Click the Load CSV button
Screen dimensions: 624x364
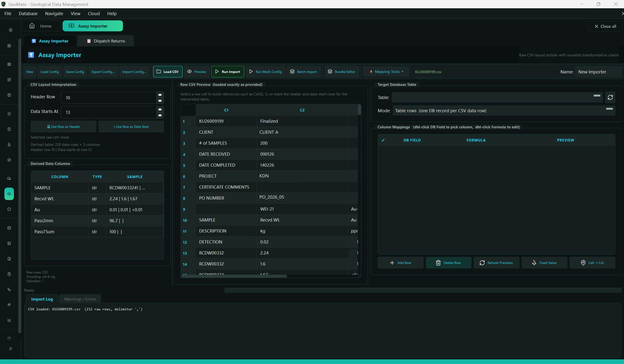168,72
